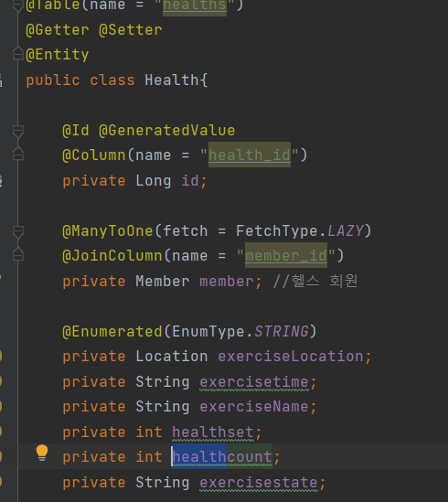
Task: Click the member field name
Action: coord(227,282)
